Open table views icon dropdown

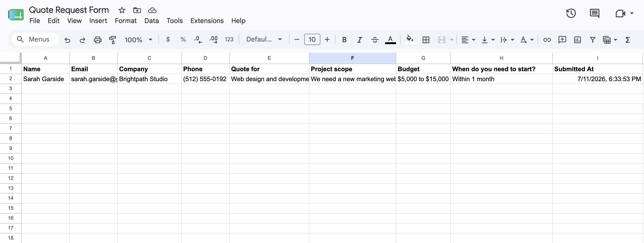610,40
